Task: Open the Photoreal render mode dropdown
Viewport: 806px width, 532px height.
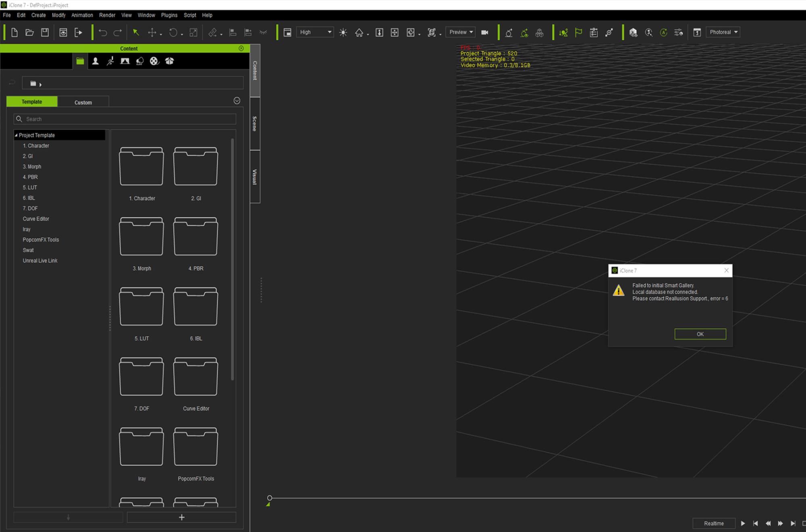Action: [x=723, y=32]
